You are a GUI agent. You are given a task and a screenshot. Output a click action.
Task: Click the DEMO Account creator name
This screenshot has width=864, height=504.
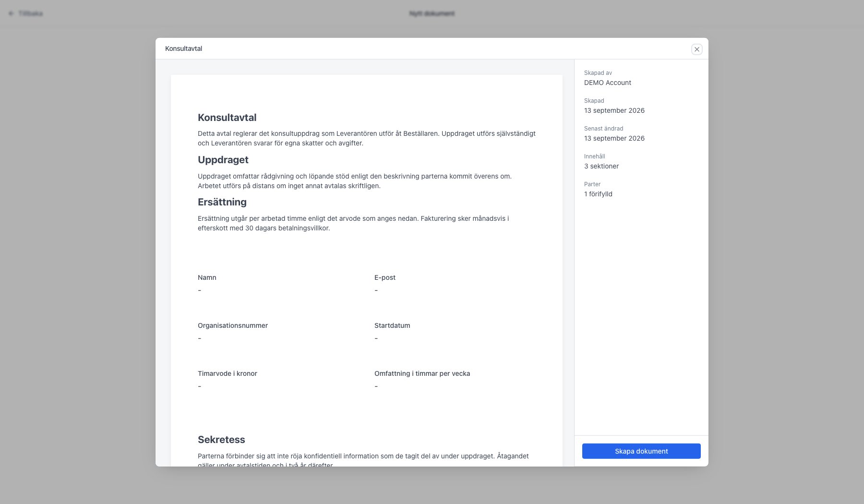(x=608, y=83)
